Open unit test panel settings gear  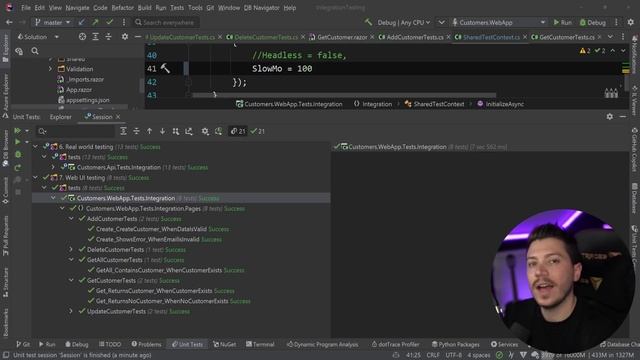point(609,116)
